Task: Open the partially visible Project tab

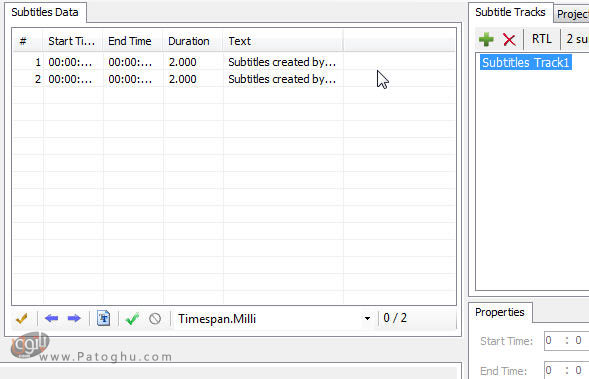Action: tap(572, 14)
